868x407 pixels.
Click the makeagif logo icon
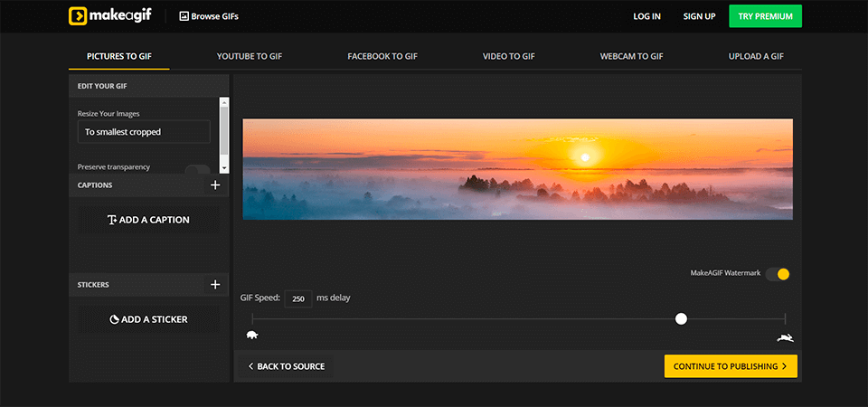[x=79, y=16]
